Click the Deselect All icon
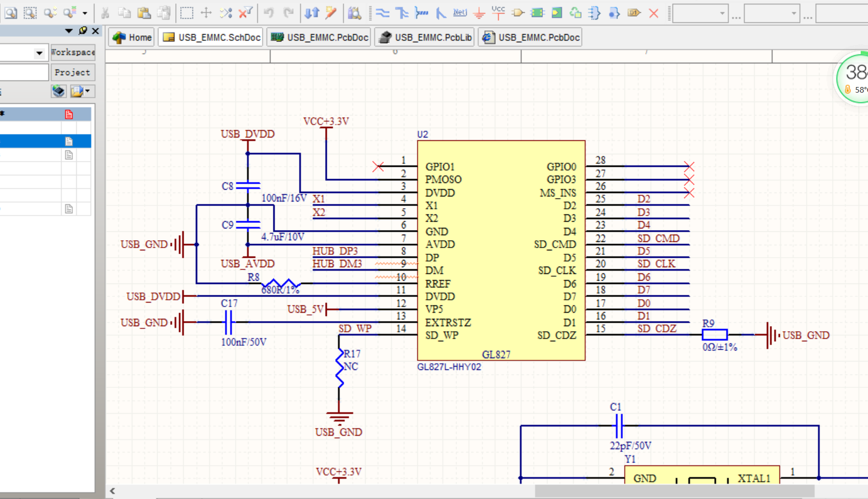The image size is (868, 499). click(x=226, y=12)
